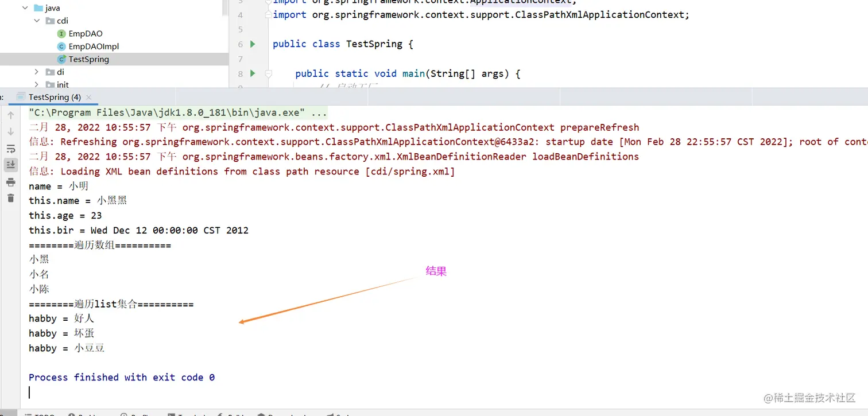The width and height of the screenshot is (868, 416).
Task: Click console line 'habby = 好人'
Action: click(x=61, y=318)
